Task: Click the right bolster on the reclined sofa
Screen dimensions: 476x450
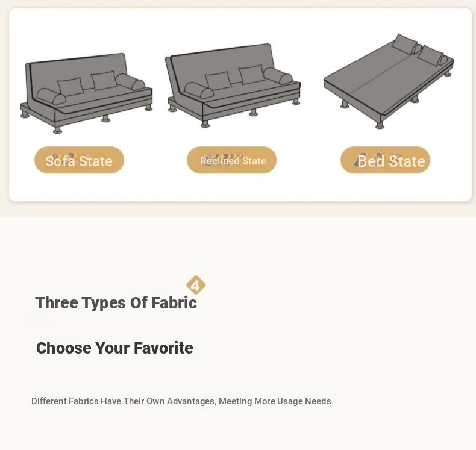Action: [x=278, y=76]
